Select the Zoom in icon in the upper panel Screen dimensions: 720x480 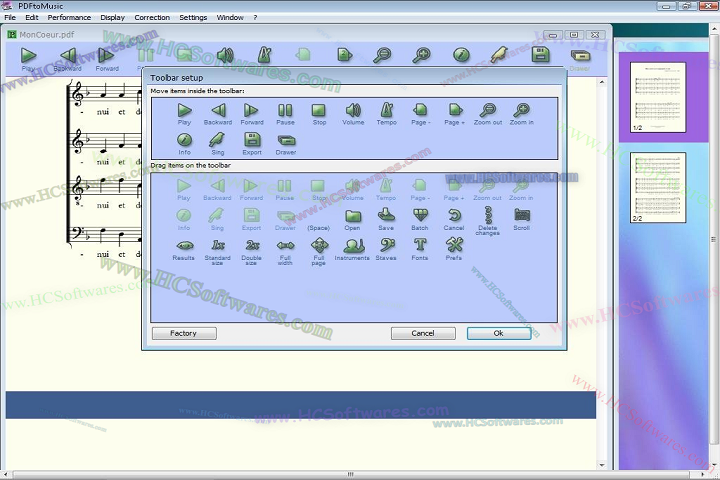coord(522,111)
